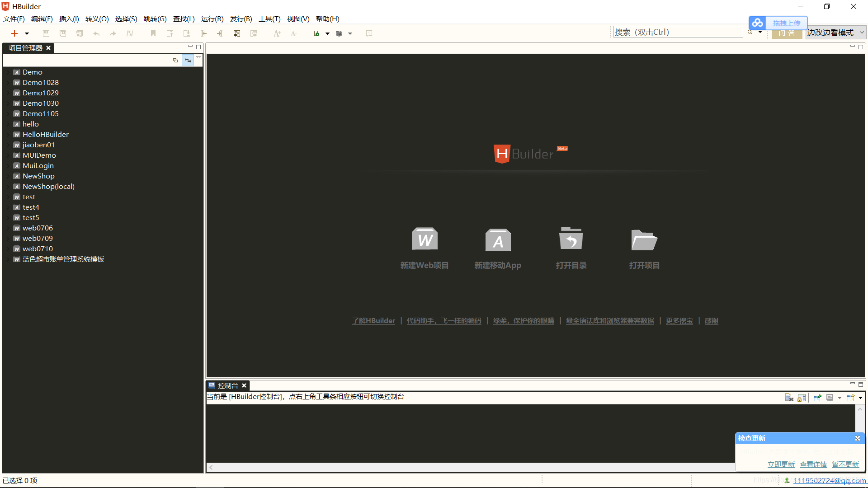Open the dropdown beside the console monitor icon
Screen dimensions: 868x488
point(840,398)
